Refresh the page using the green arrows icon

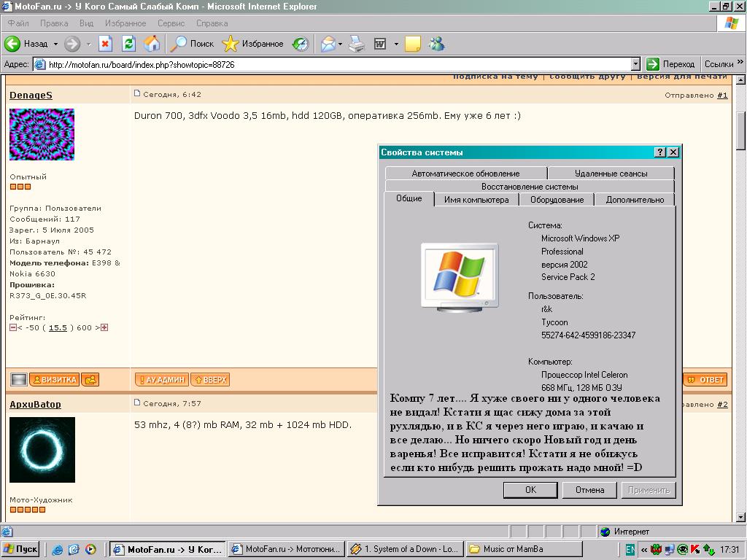tap(128, 44)
